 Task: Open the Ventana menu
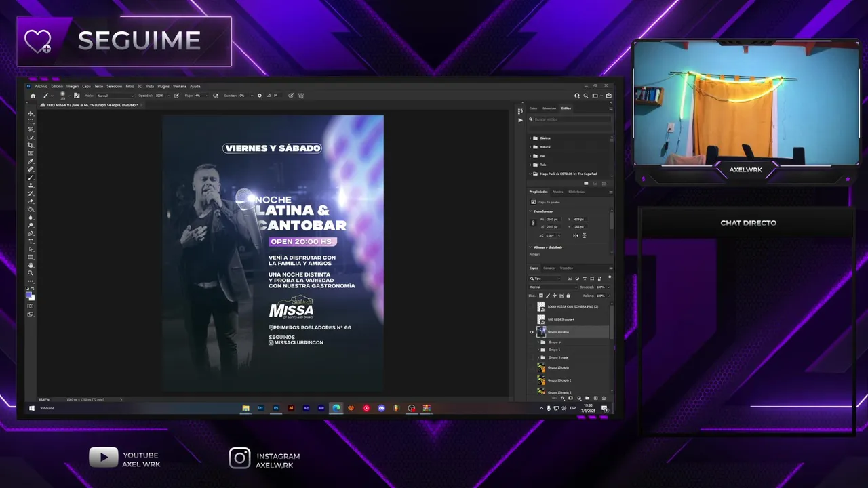(180, 86)
